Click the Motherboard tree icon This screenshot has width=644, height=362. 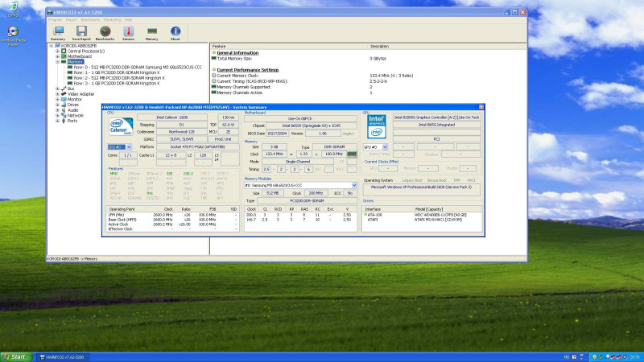point(64,56)
